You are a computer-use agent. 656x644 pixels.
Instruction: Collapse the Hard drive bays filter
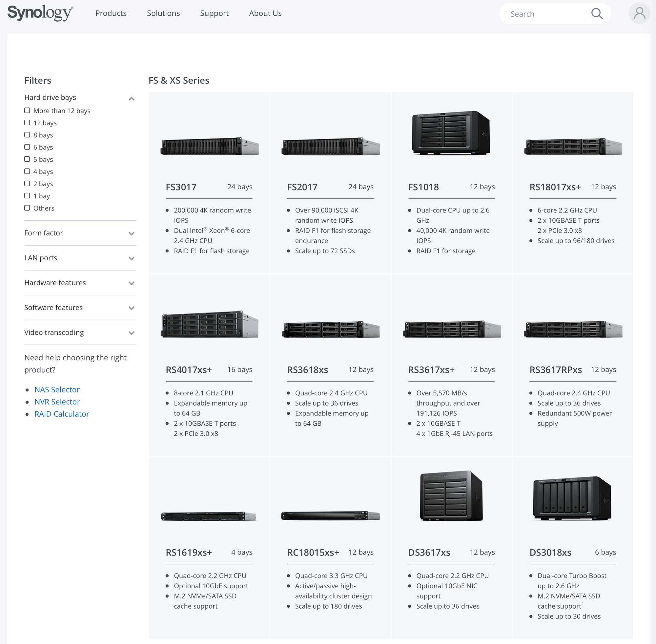coord(131,98)
